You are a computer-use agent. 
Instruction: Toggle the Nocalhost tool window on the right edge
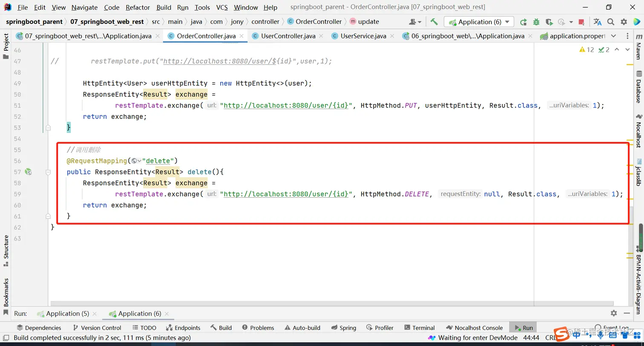(x=638, y=131)
